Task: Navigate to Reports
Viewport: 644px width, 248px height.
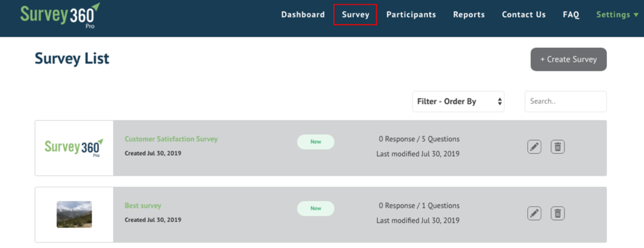Action: coord(469,14)
